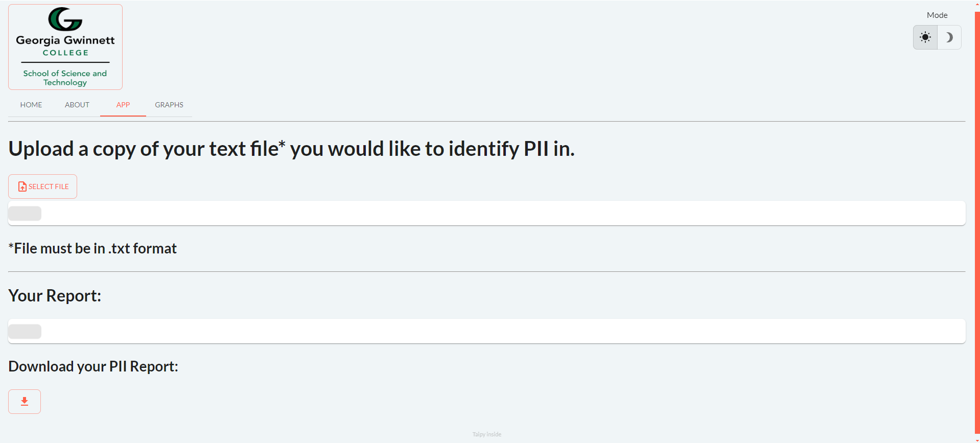Open the ABOUT tab

(x=77, y=105)
